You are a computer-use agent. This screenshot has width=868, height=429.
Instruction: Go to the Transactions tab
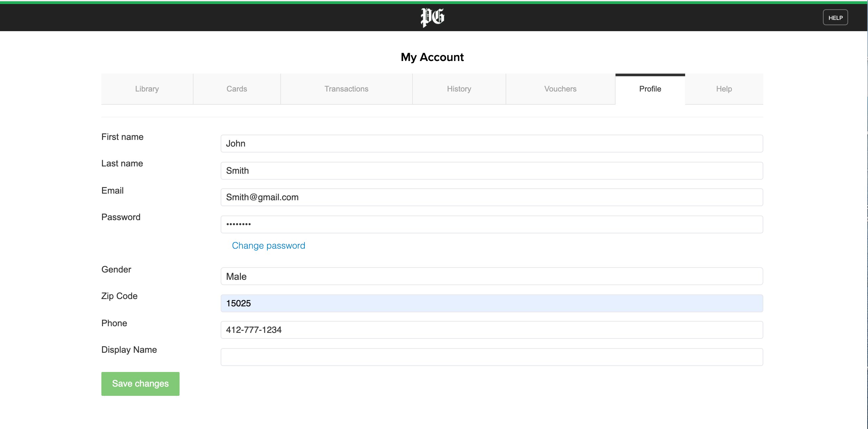[346, 89]
